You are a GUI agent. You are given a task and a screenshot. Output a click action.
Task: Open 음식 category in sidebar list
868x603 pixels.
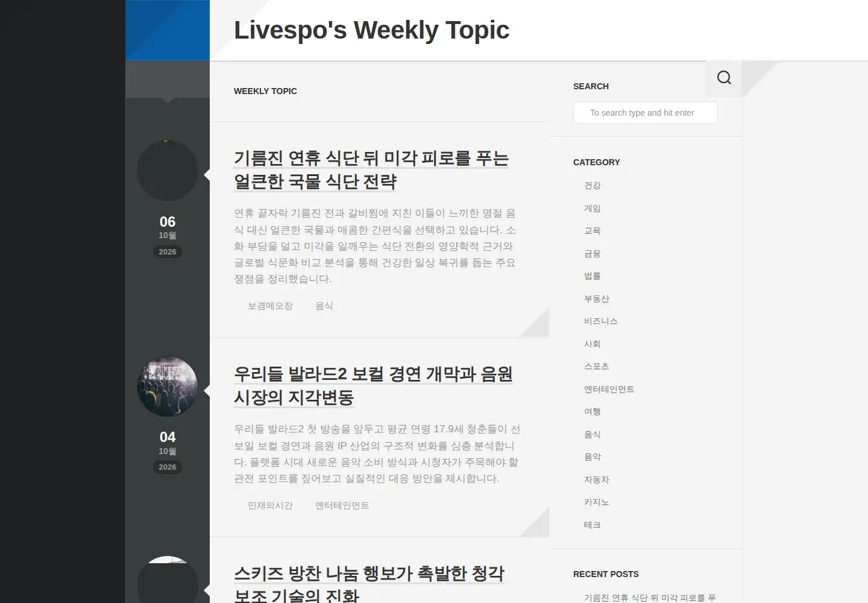pos(593,434)
